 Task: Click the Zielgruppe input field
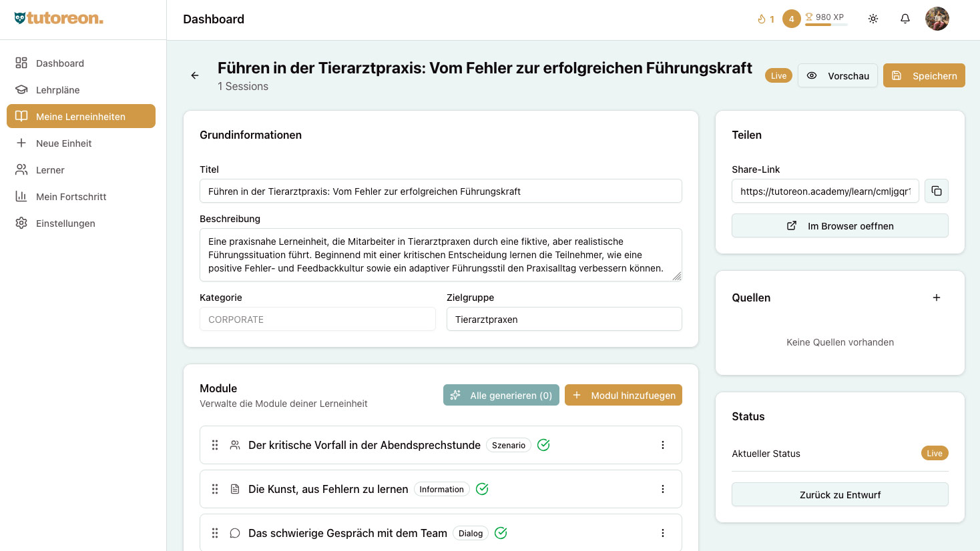(564, 319)
